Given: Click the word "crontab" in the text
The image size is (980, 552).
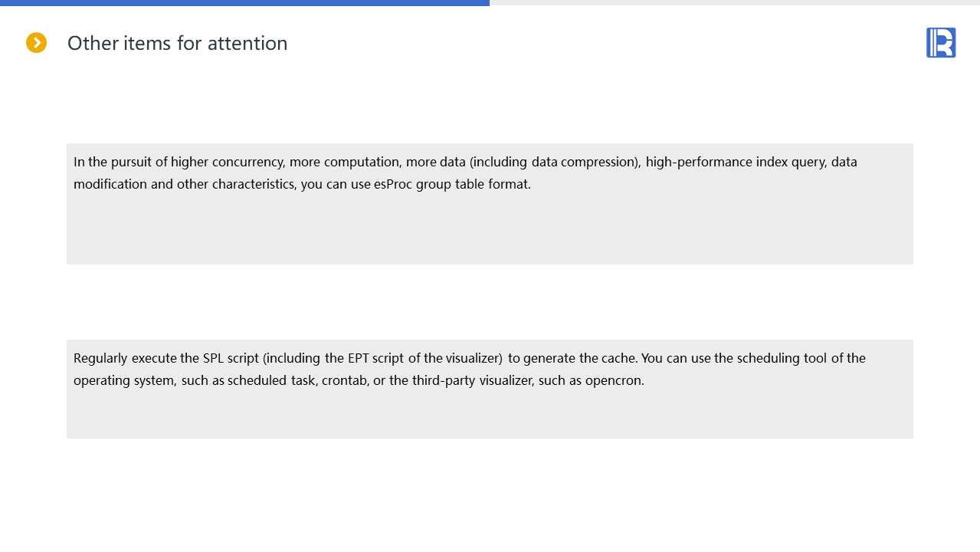Looking at the screenshot, I should pos(344,380).
